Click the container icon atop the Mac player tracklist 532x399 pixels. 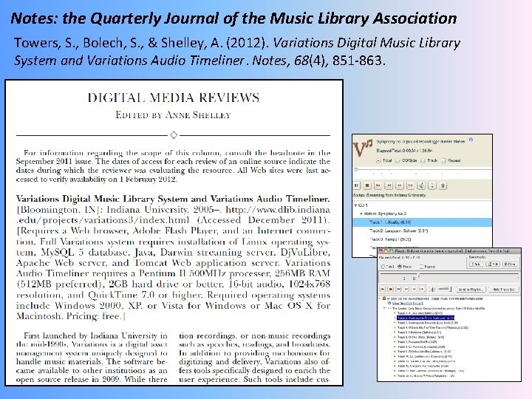pos(384,299)
